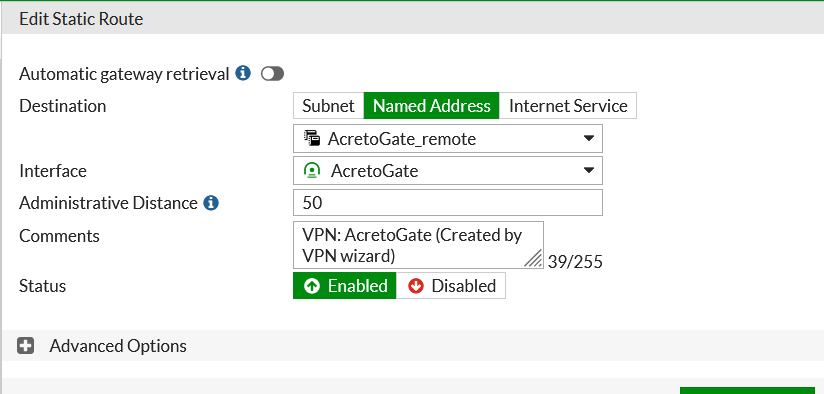Select Subnet destination type
Image resolution: width=824 pixels, height=394 pixels.
coord(328,106)
